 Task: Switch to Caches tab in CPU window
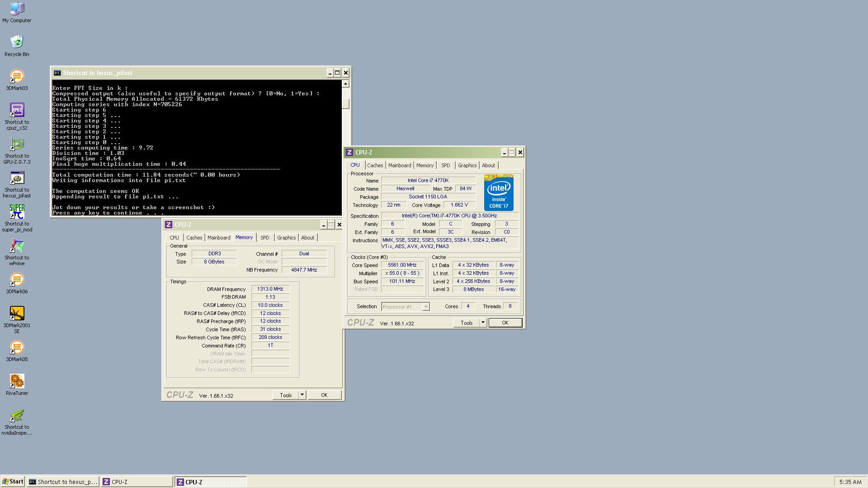375,165
